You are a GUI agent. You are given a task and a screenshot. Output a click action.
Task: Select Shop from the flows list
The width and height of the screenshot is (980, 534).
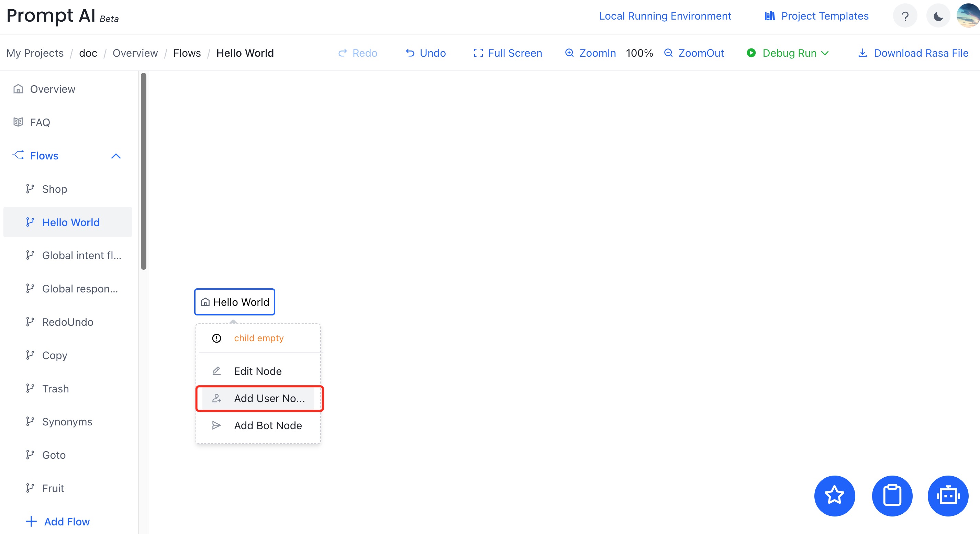click(x=55, y=189)
